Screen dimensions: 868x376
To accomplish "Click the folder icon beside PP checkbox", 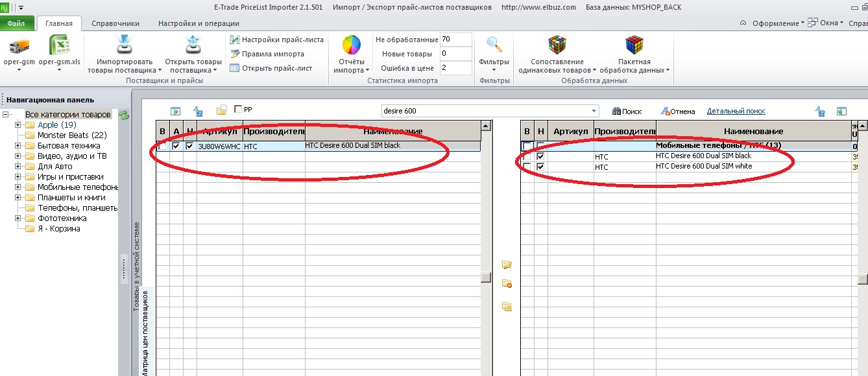I will [221, 110].
